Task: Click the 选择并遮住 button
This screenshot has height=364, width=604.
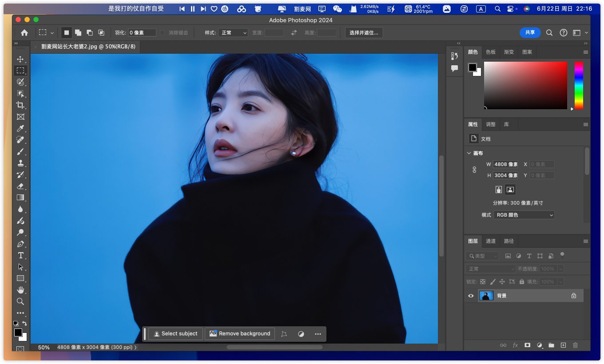Action: coord(364,33)
